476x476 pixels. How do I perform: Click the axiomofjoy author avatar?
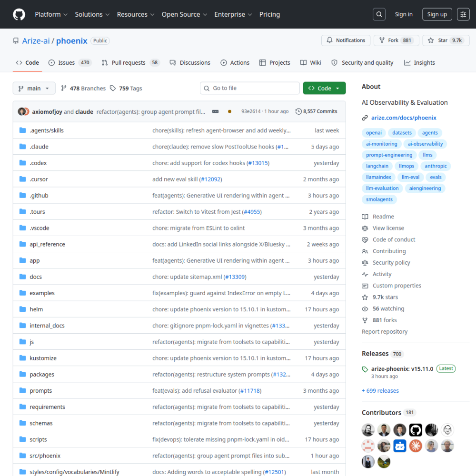[21, 111]
